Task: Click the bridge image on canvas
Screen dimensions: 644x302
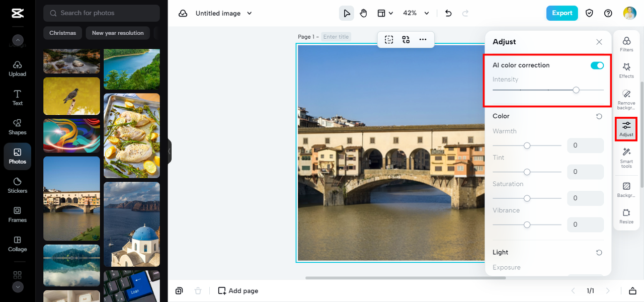Action: coord(390,153)
